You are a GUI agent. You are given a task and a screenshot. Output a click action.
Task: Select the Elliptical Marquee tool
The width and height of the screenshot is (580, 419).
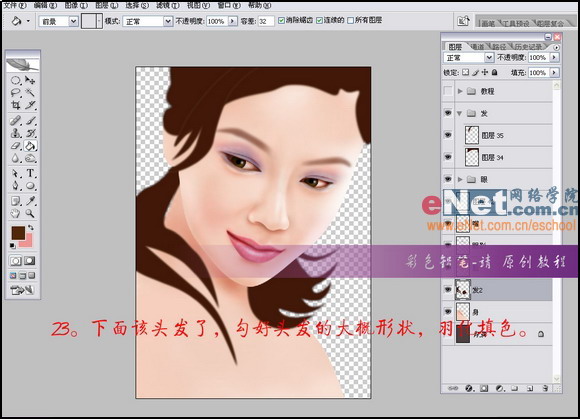click(16, 80)
